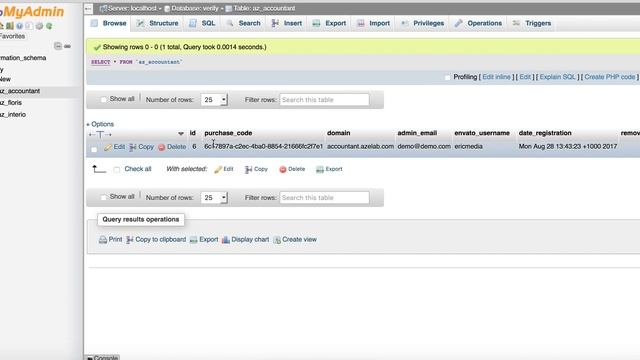640x360 pixels.
Task: Click the With selected Export icon
Action: point(320,169)
